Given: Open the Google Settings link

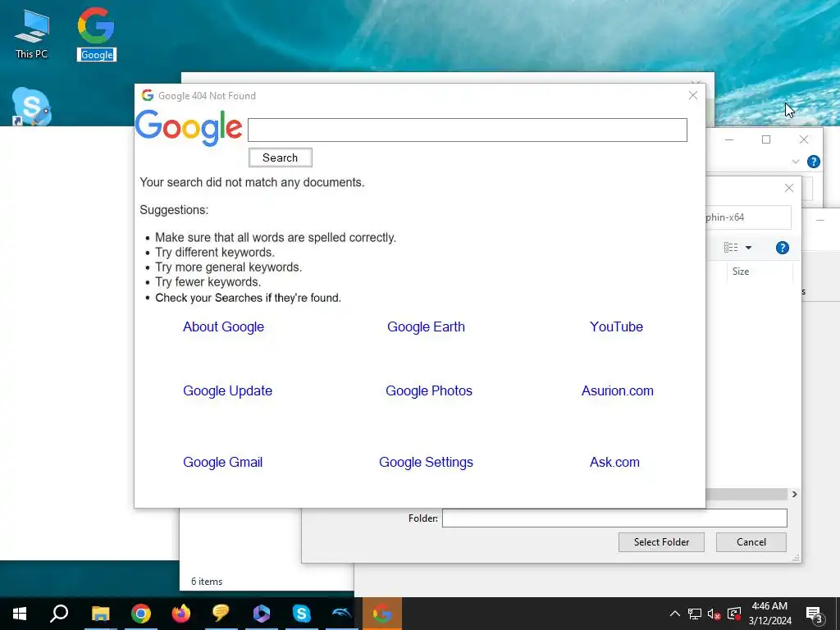Looking at the screenshot, I should 426,463.
